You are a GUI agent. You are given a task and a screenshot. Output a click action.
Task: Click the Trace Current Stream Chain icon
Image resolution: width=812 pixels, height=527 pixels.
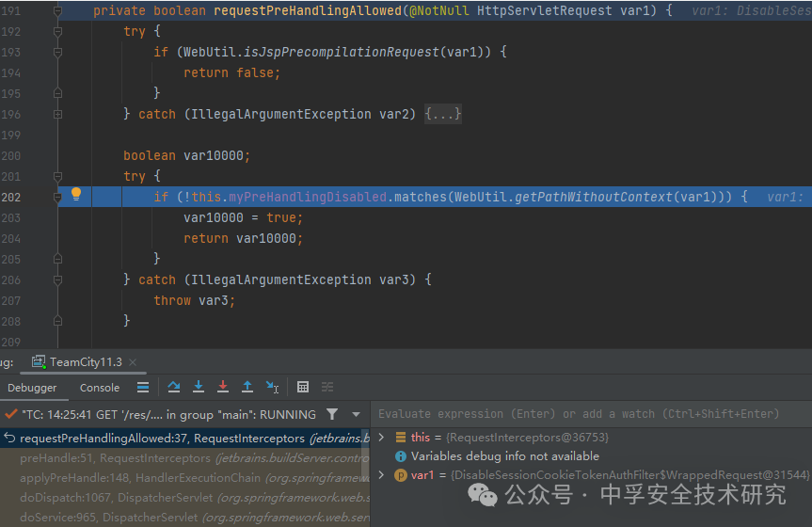tap(327, 387)
